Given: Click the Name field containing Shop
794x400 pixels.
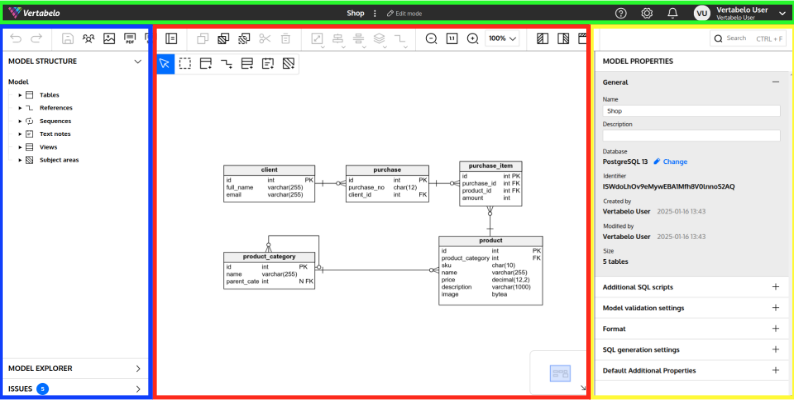Looking at the screenshot, I should pyautogui.click(x=691, y=111).
